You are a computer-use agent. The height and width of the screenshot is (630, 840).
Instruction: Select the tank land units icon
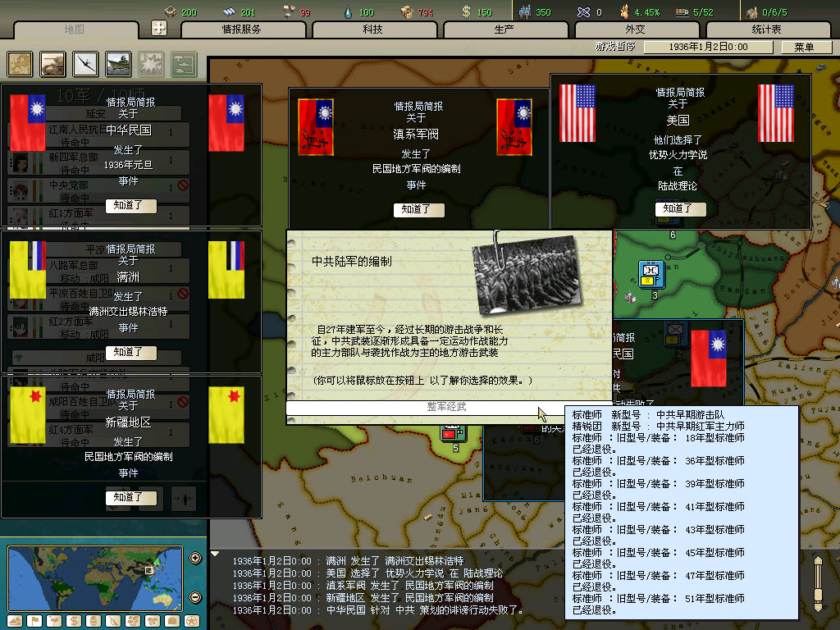coord(52,64)
